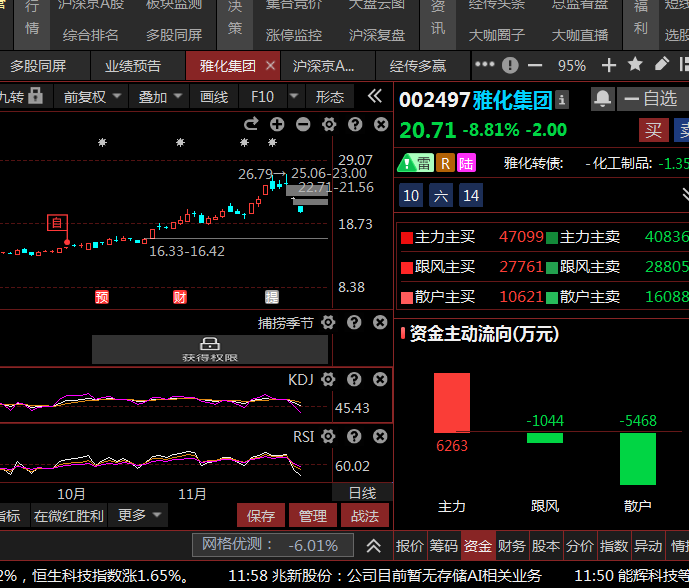689x588 pixels.
Task: Click the 形态 pattern button
Action: click(330, 97)
